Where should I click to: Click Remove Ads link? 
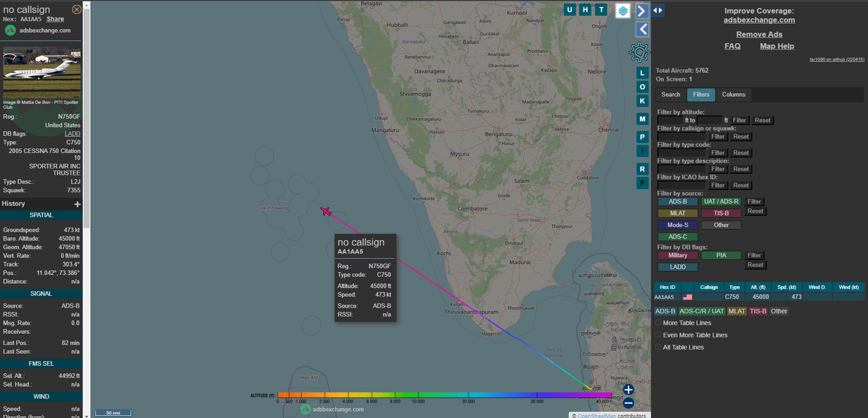point(759,35)
